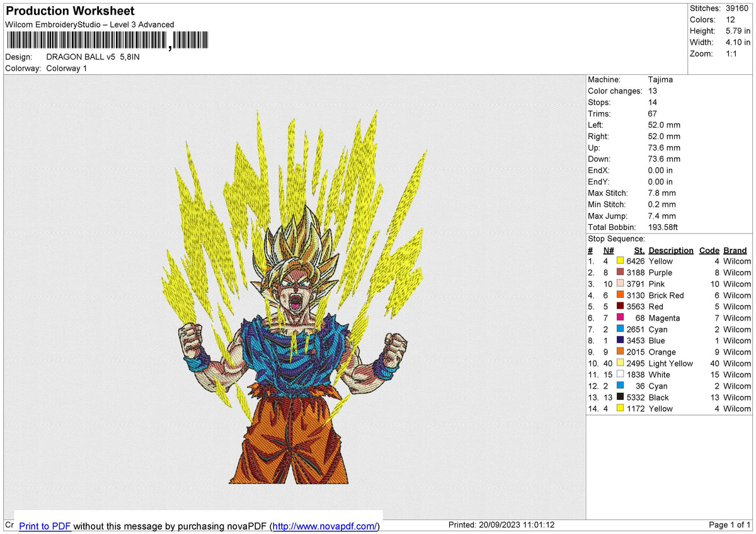Click the Wilcom EmbroideryStudio – Level 3 Advanced text

(89, 25)
